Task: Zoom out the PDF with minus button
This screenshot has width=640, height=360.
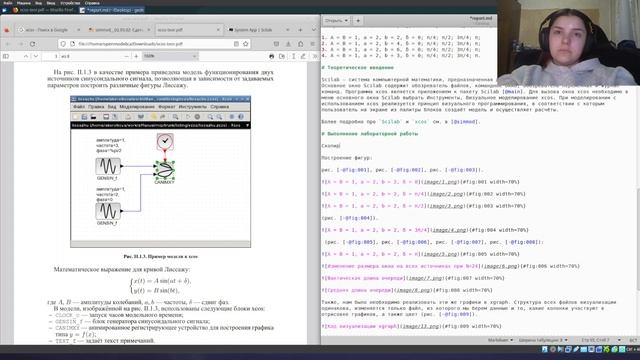Action: coord(126,56)
